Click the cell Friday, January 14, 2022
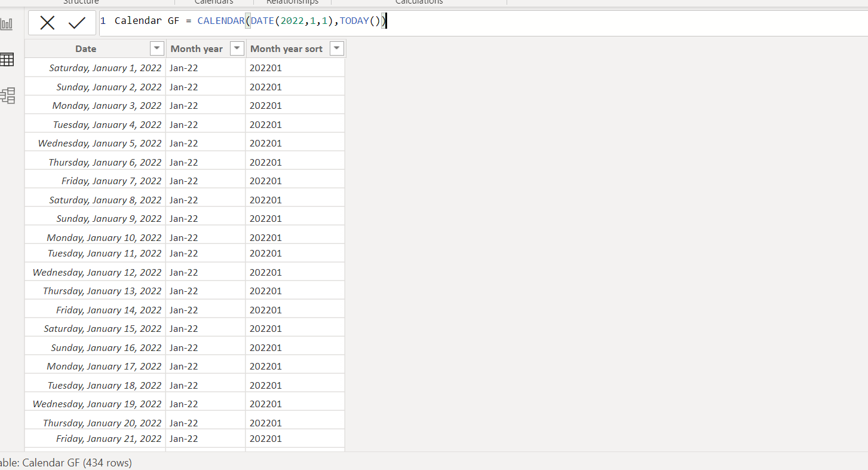The width and height of the screenshot is (868, 470). pos(96,310)
